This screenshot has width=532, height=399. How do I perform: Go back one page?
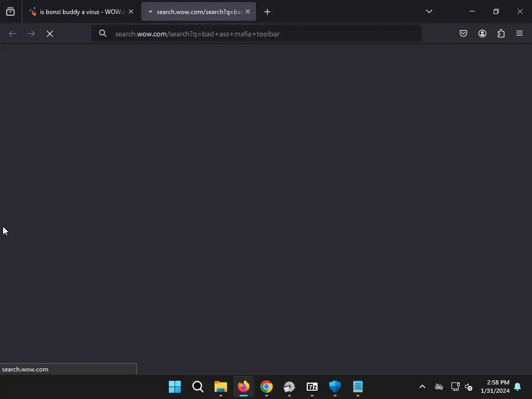[x=12, y=34]
